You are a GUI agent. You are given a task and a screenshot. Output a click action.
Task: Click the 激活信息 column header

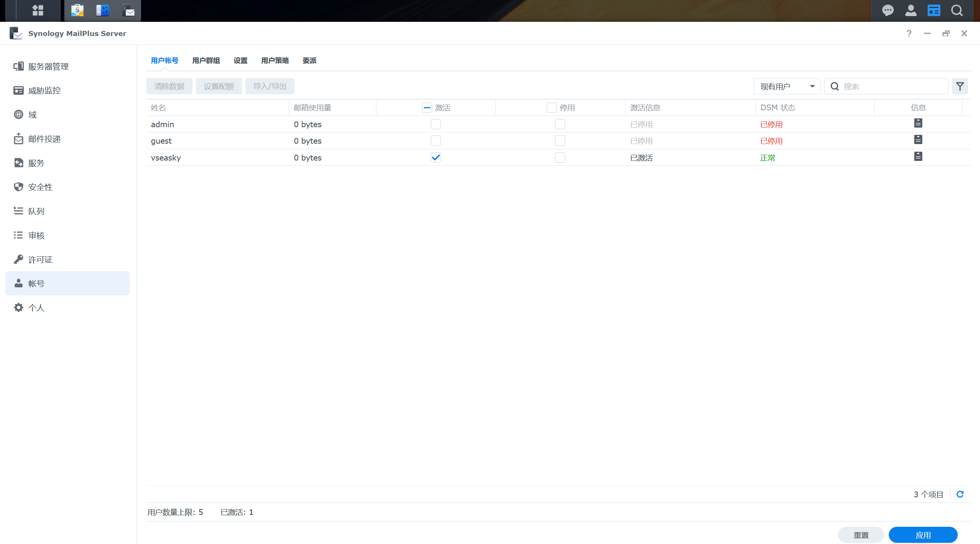coord(690,108)
